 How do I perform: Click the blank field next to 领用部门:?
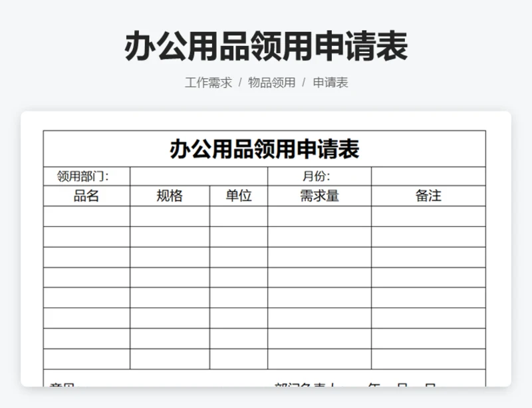tap(199, 176)
